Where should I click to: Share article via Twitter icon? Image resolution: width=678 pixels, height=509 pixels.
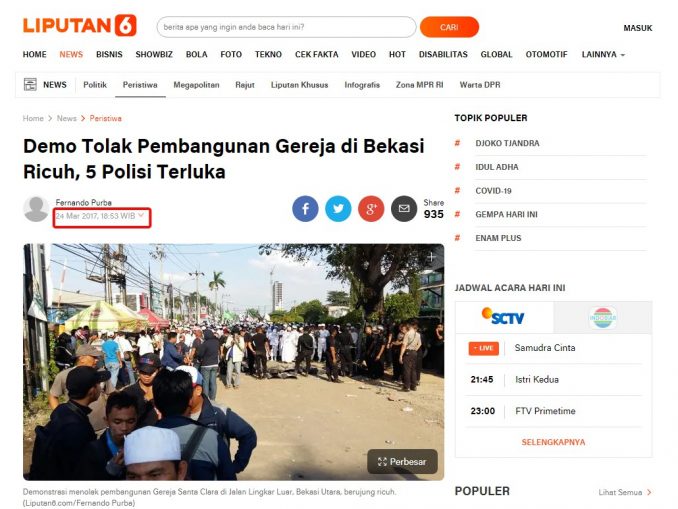[x=338, y=208]
